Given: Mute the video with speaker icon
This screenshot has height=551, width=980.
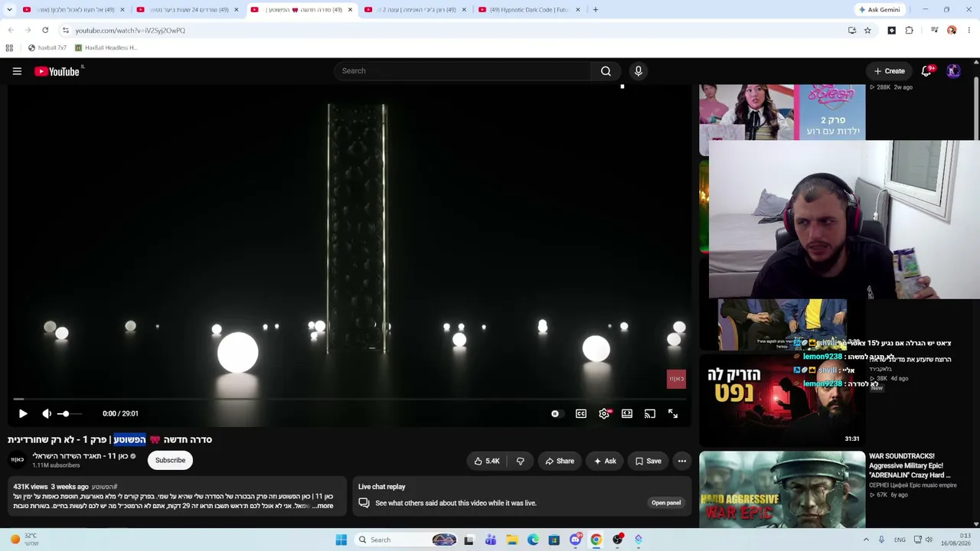Looking at the screenshot, I should point(47,414).
